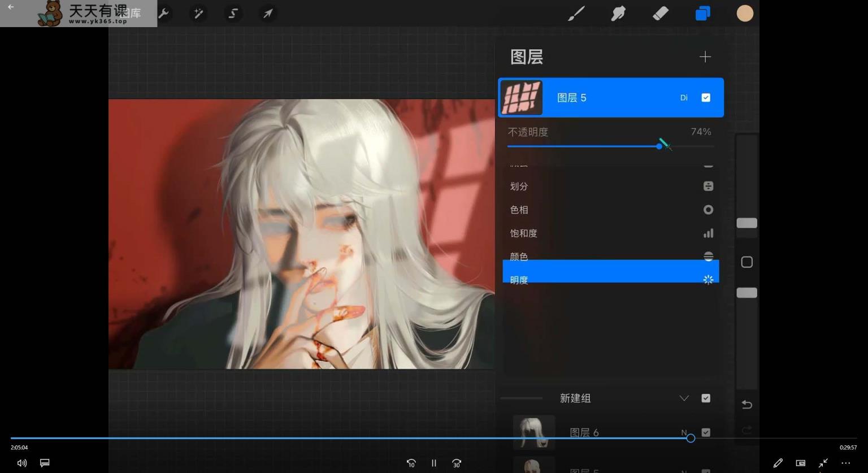This screenshot has width=868, height=473.
Task: Toggle visibility of 图层 6
Action: click(x=706, y=432)
